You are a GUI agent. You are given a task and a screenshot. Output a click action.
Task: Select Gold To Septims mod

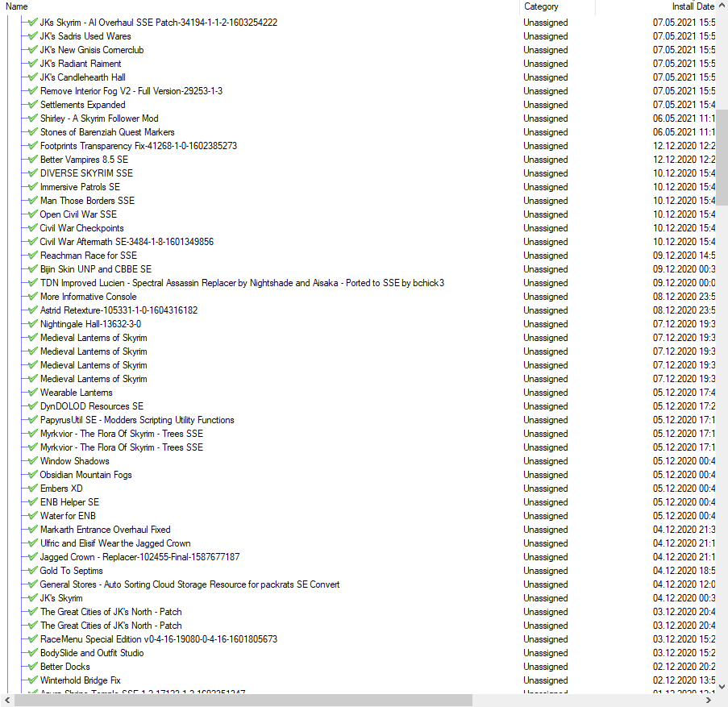click(x=72, y=571)
